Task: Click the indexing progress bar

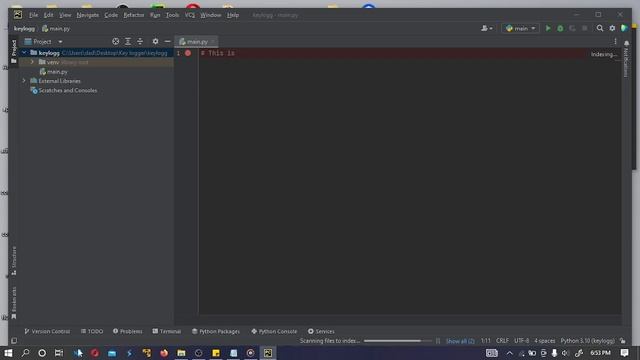Action: (398, 341)
